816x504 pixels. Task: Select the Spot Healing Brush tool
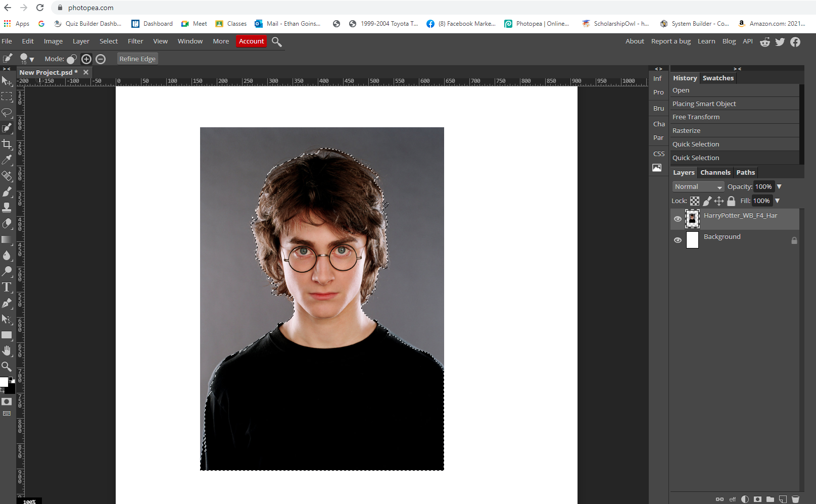tap(7, 176)
